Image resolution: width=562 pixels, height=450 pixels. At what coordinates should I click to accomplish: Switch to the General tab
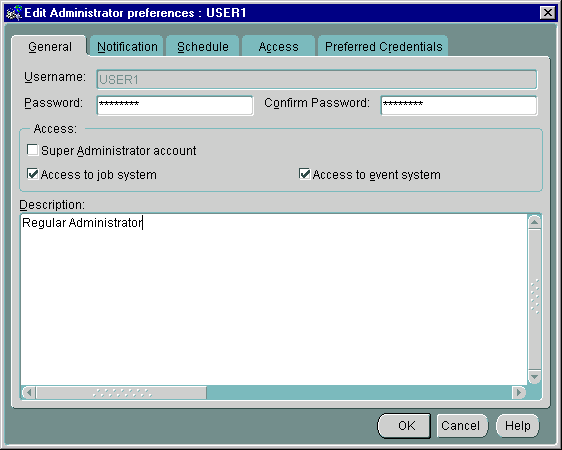49,47
